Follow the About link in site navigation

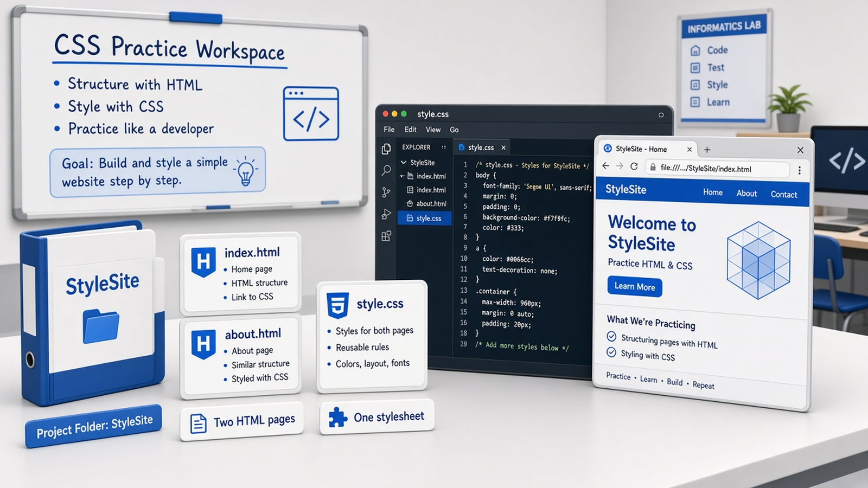click(x=746, y=193)
